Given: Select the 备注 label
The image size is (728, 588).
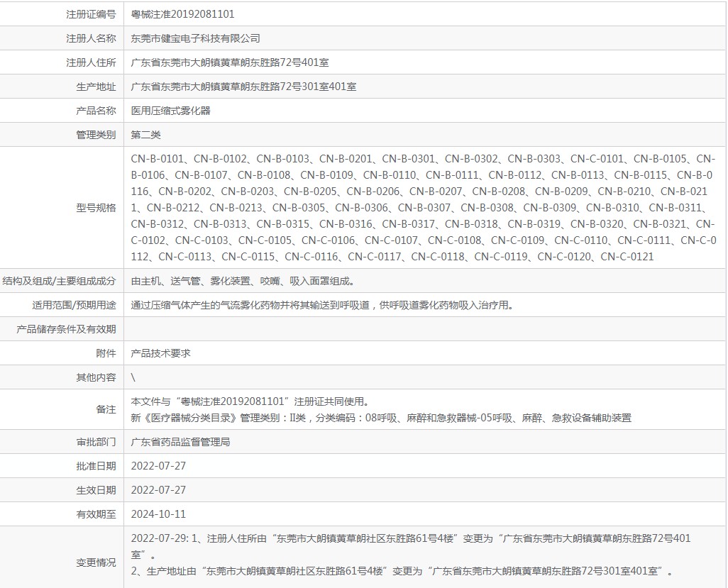Looking at the screenshot, I should point(106,410).
